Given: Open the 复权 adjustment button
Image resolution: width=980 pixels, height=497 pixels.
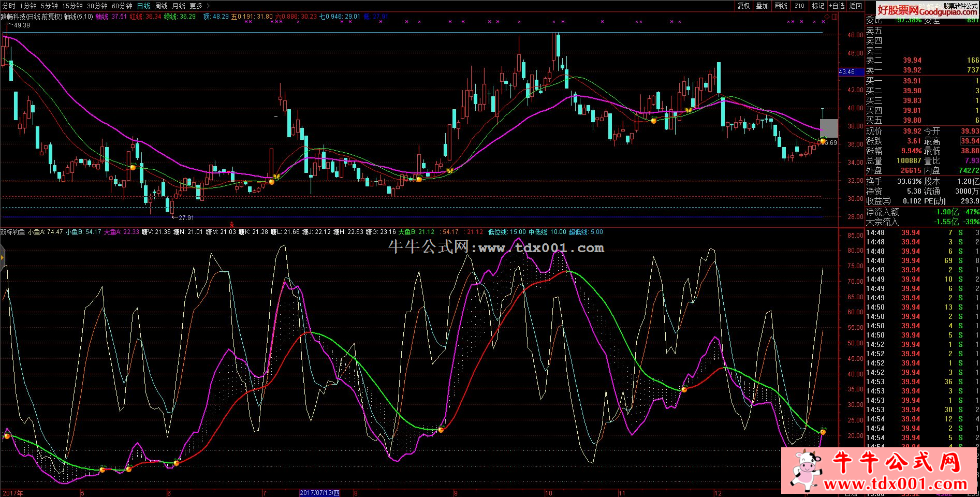Looking at the screenshot, I should [744, 6].
